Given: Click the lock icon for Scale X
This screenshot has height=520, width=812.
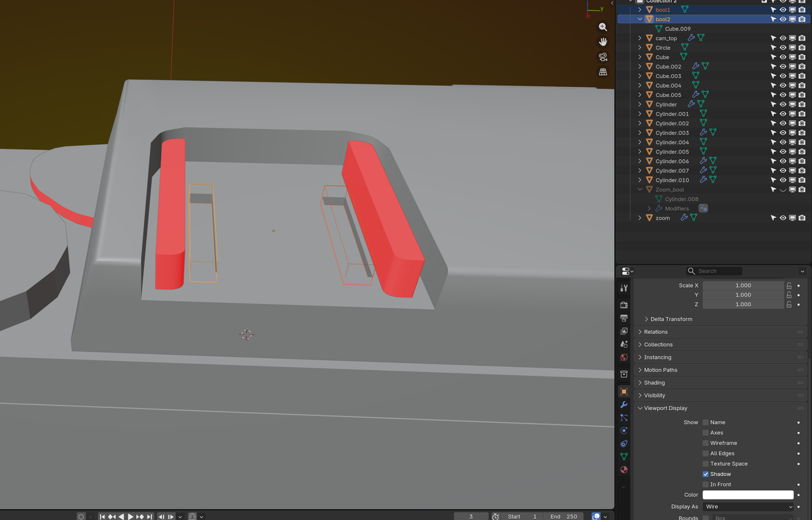Looking at the screenshot, I should click(789, 286).
